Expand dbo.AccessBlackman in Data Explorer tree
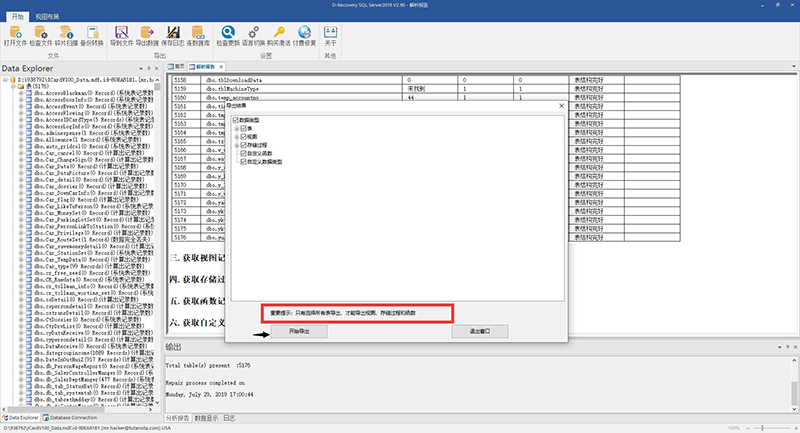 pos(21,93)
